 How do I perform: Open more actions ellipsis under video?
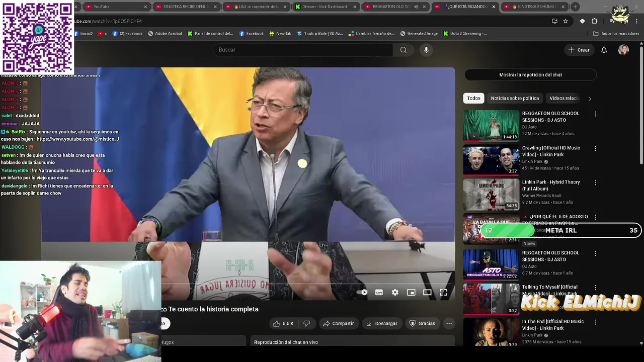449,323
